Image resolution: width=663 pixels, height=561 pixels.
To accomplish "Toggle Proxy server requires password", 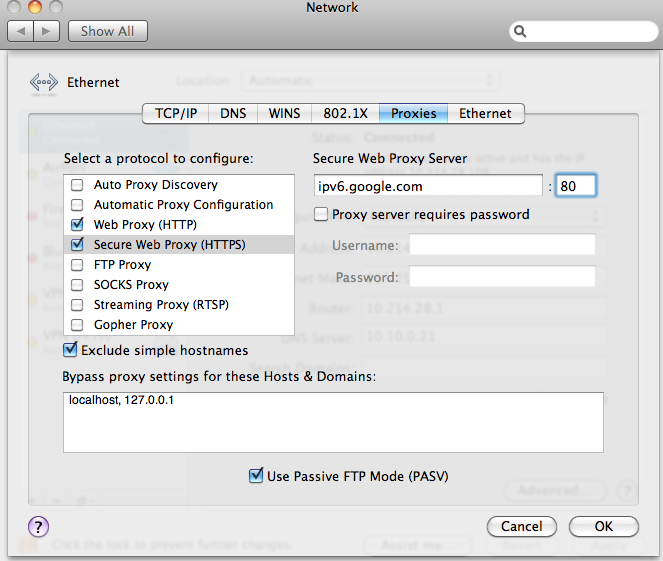I will 321,214.
